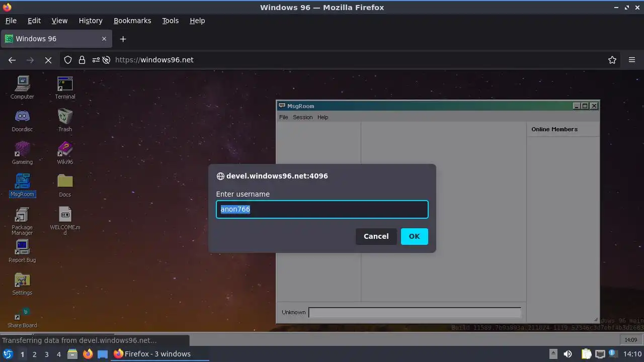Click the Windows 96 14:09 clock
644x362 pixels.
631,340
